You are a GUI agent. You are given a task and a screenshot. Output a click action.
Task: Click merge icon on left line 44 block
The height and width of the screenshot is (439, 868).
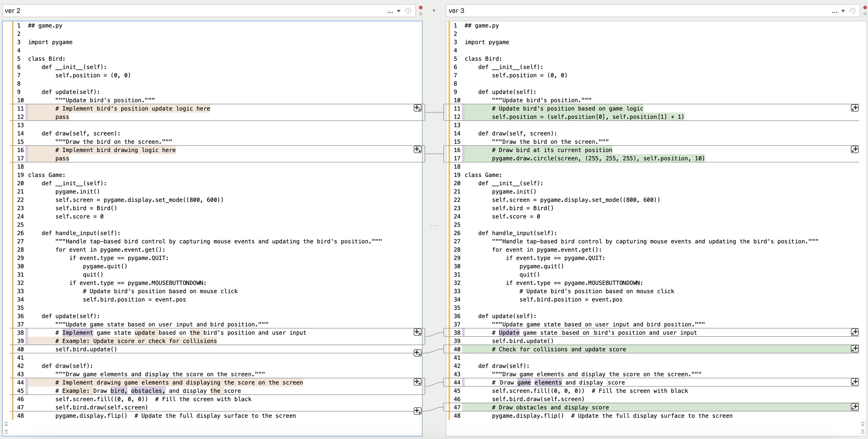pyautogui.click(x=417, y=382)
